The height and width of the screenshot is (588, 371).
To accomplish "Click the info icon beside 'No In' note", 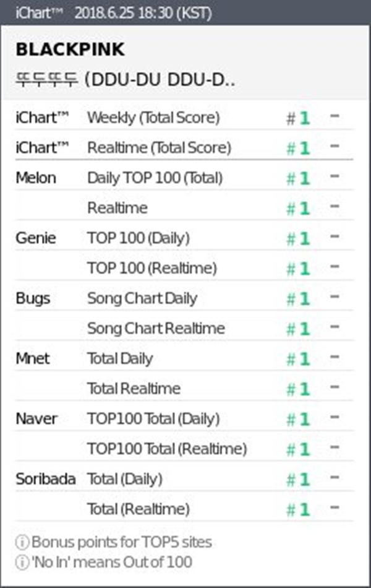I will pos(22,562).
